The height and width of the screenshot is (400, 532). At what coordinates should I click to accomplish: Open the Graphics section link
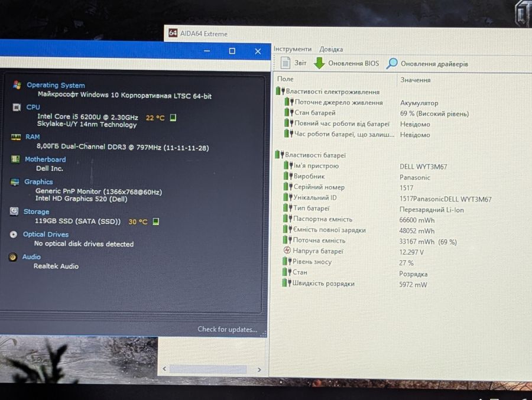click(x=38, y=181)
